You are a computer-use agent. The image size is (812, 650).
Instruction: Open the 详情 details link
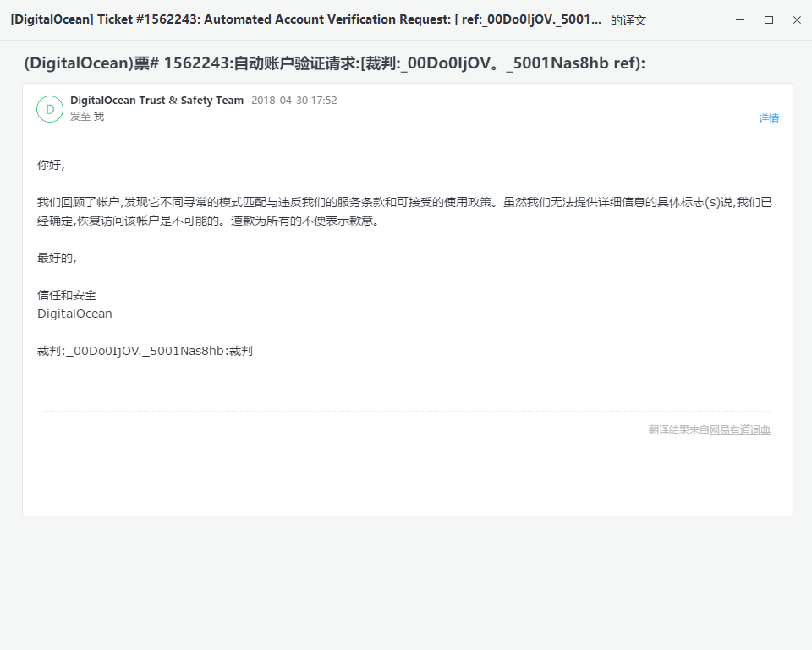coord(769,118)
